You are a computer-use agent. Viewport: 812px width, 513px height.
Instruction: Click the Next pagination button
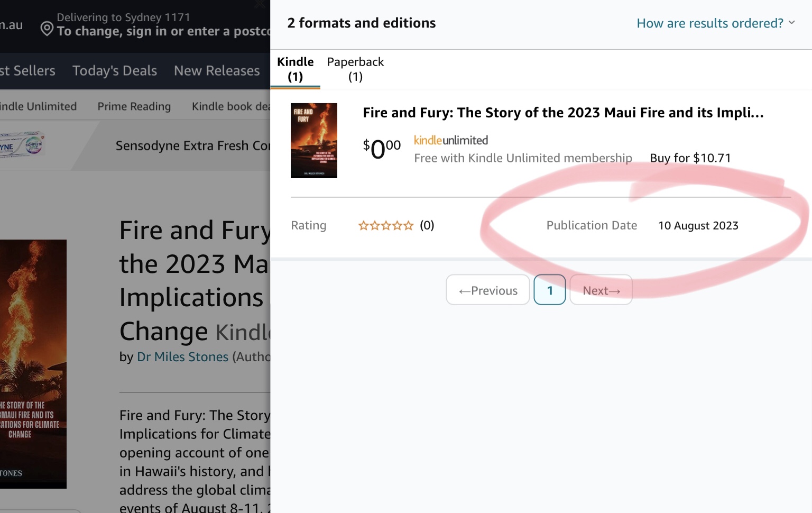[x=601, y=290]
